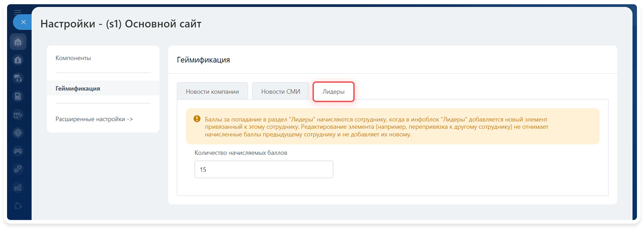Close the settings panel with the X button
Image resolution: width=644 pixels, height=230 pixels.
coord(23,22)
